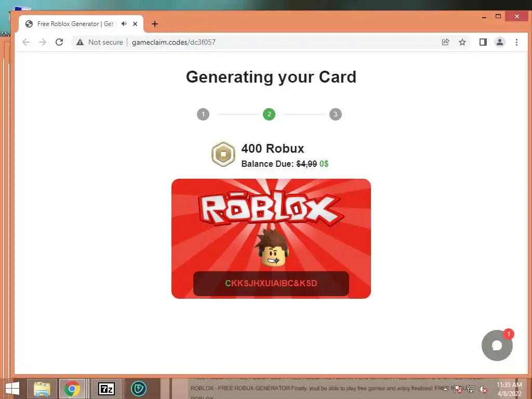532x399 pixels.
Task: Go back to the previous page
Action: tap(26, 42)
